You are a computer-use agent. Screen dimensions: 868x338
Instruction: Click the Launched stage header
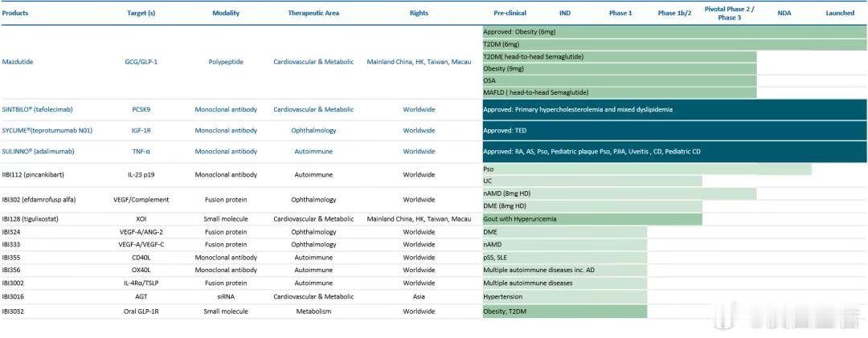(x=840, y=13)
